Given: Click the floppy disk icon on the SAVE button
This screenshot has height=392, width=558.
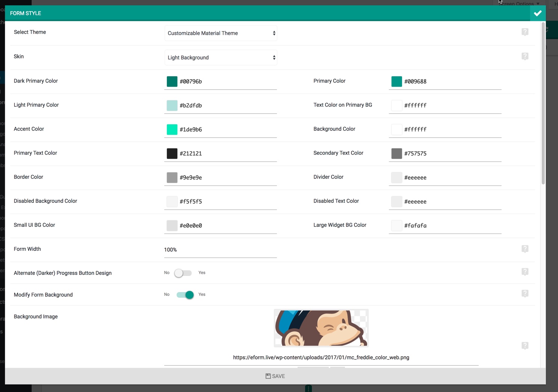Looking at the screenshot, I should click(x=268, y=376).
